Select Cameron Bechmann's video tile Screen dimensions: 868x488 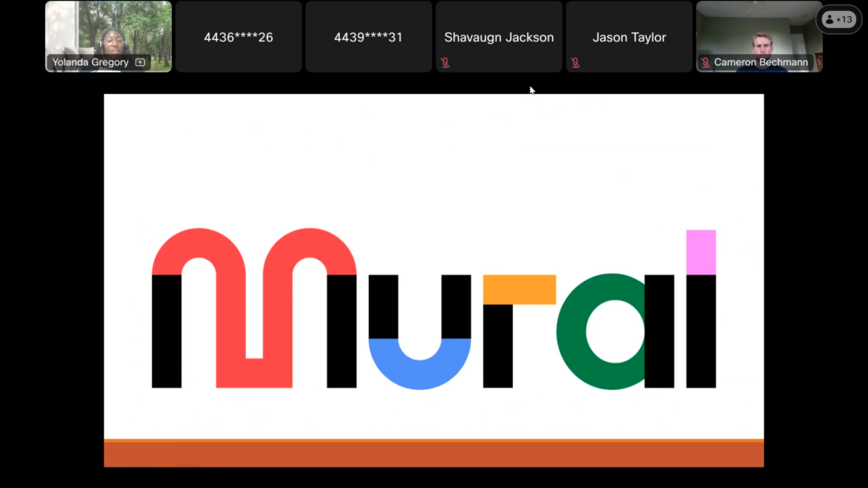coord(759,36)
